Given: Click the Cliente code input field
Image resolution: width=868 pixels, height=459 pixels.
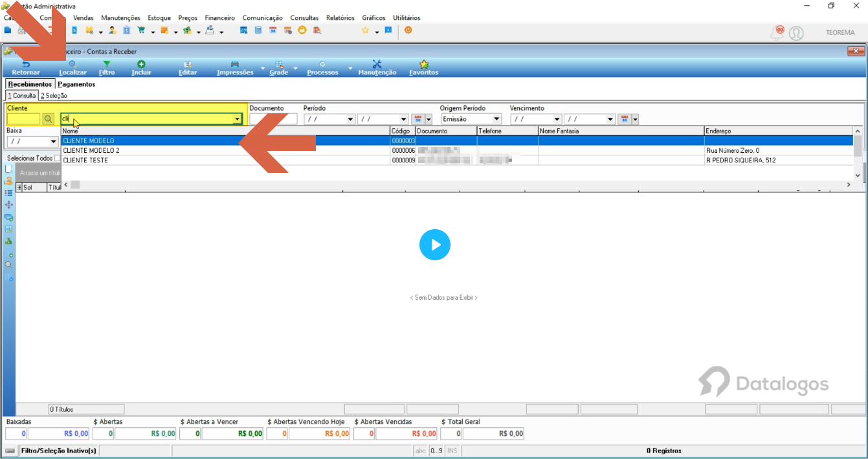Looking at the screenshot, I should coord(24,119).
